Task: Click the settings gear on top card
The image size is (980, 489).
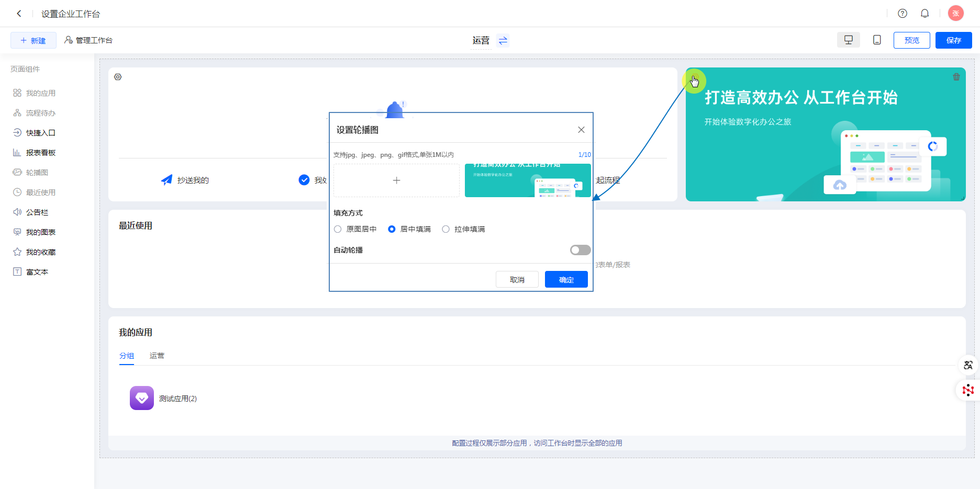Action: pyautogui.click(x=118, y=77)
